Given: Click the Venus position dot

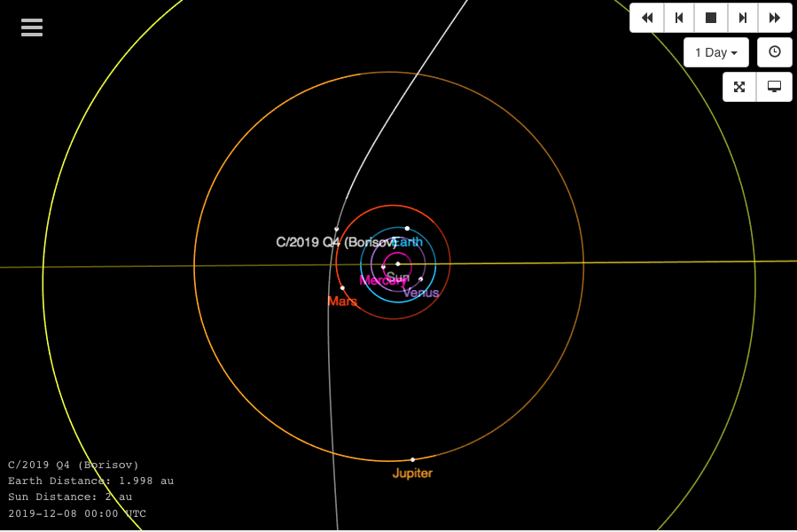Looking at the screenshot, I should (421, 279).
